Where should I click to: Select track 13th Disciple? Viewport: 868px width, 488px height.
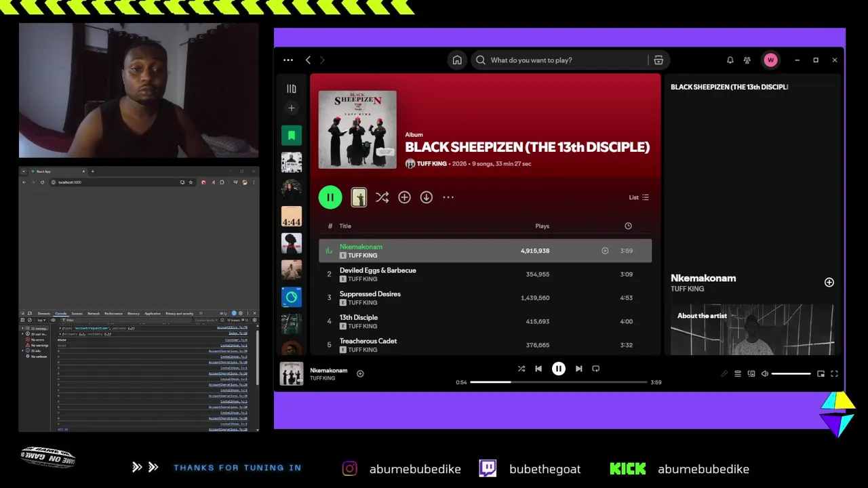[x=485, y=321]
